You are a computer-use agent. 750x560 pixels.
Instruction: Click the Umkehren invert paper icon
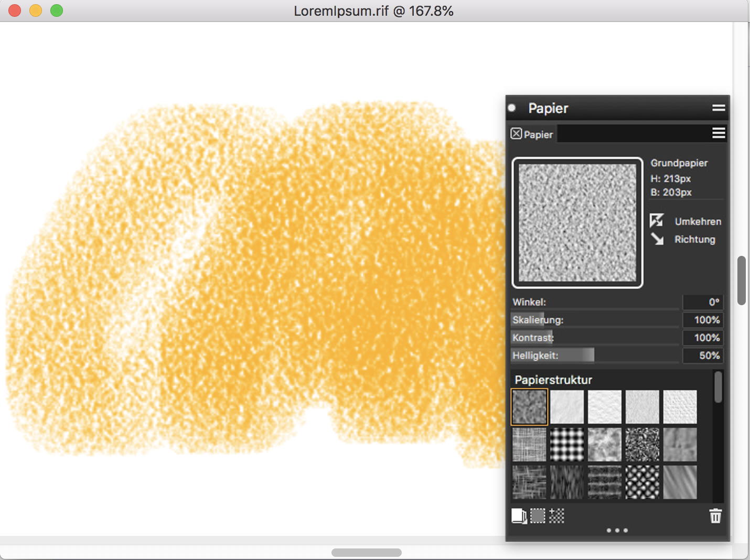[x=657, y=220]
